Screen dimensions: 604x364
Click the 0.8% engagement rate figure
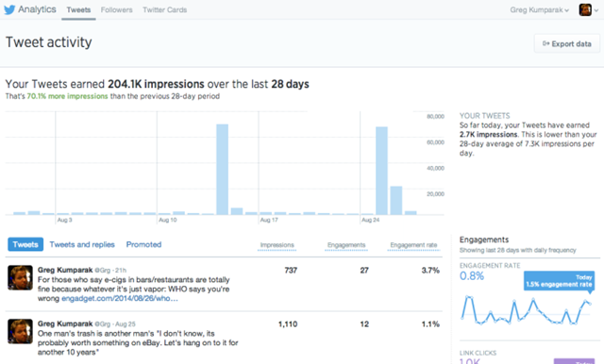point(472,276)
